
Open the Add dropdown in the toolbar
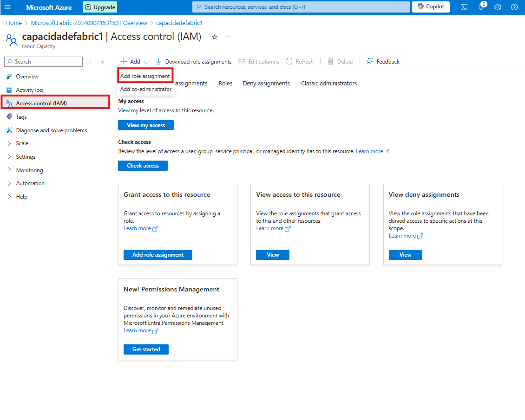click(135, 62)
